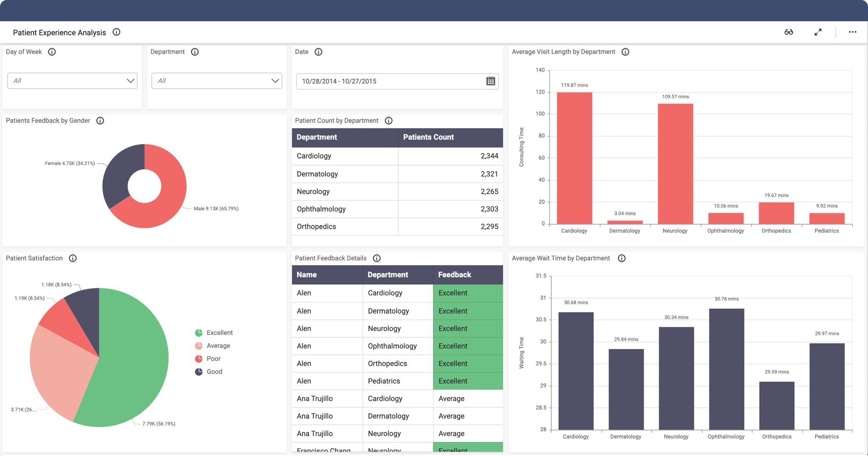Click Dermatology bar in Average Wait Time chart
This screenshot has height=456, width=868.
tap(626, 389)
